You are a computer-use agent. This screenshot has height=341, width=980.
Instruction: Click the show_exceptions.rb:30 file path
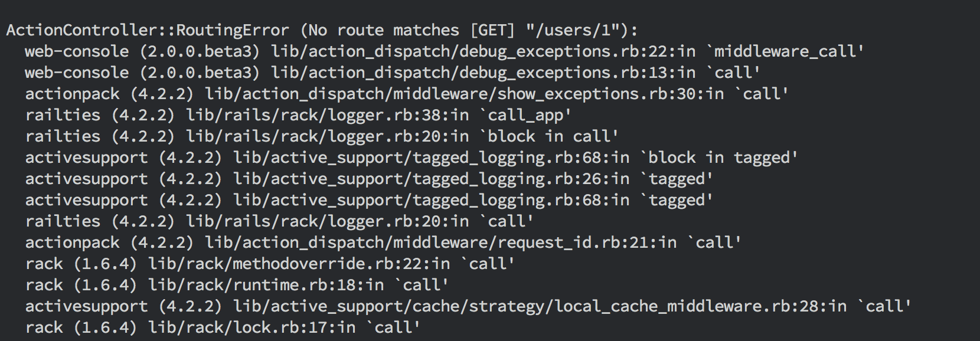[x=455, y=94]
